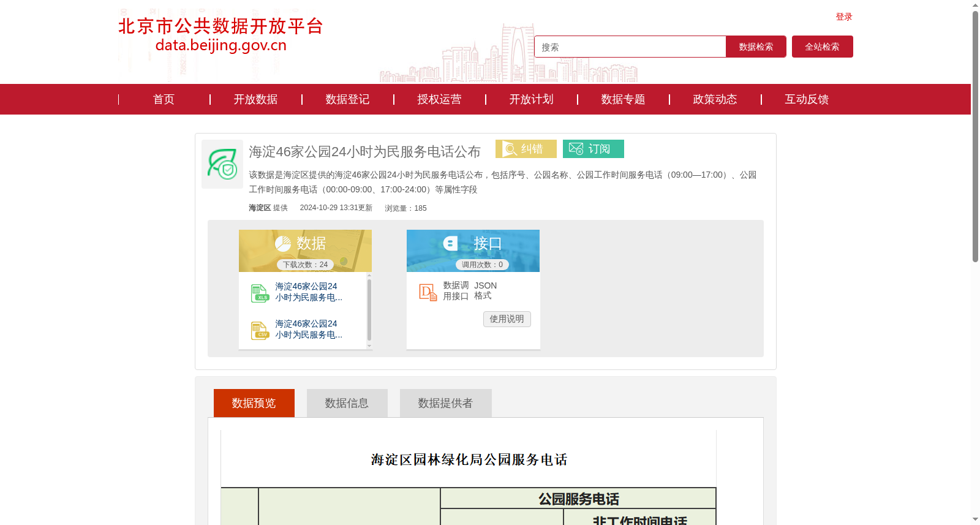The width and height of the screenshot is (980, 525).
Task: Click the 浏览量：185 view count
Action: pyautogui.click(x=406, y=208)
